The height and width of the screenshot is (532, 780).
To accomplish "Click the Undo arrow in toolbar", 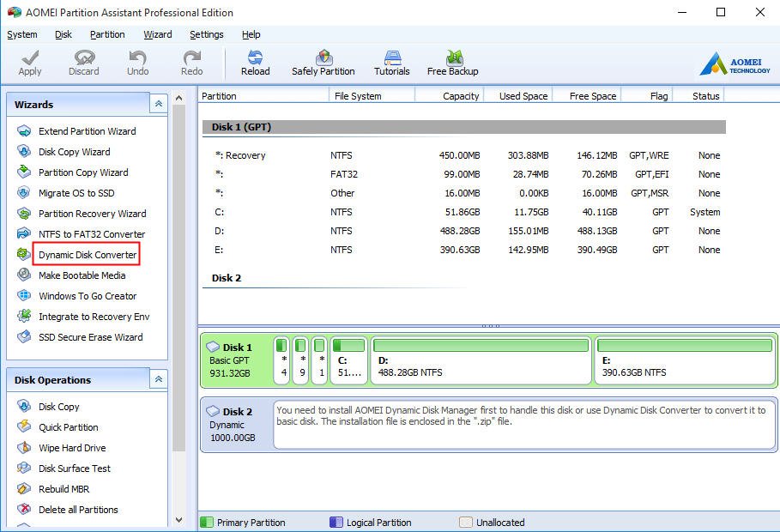I will pos(138,63).
